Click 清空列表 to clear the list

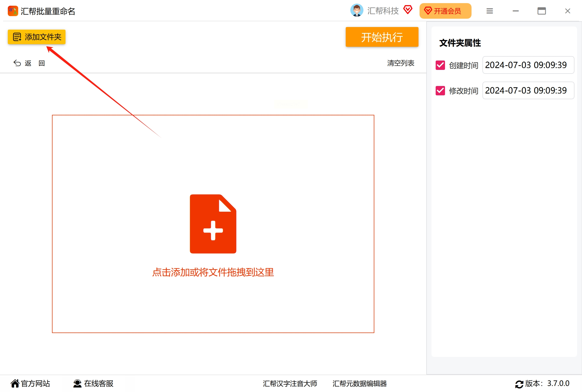coord(401,63)
